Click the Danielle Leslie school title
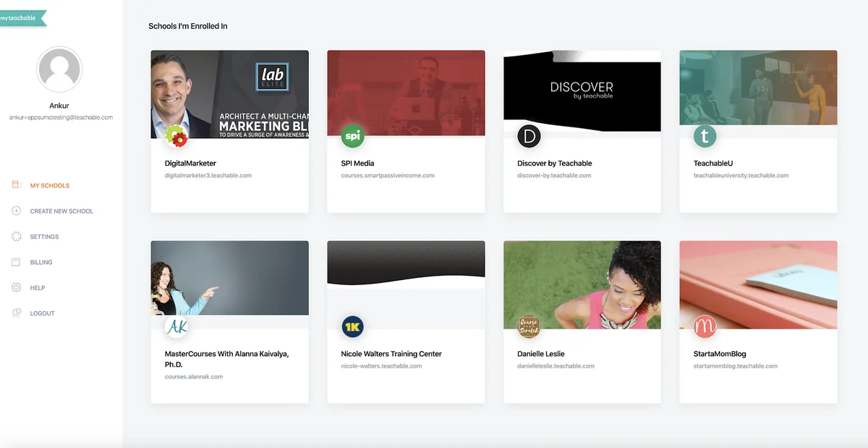 point(541,354)
